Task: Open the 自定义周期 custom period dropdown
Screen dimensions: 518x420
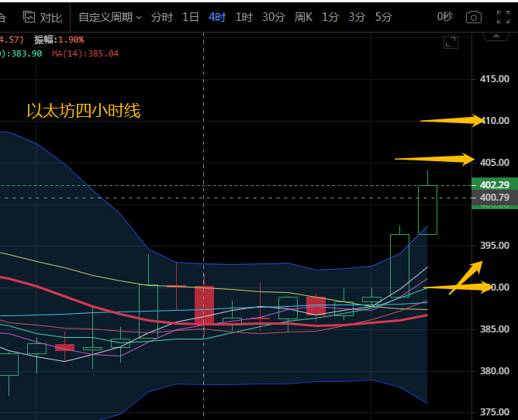Action: pyautogui.click(x=109, y=17)
